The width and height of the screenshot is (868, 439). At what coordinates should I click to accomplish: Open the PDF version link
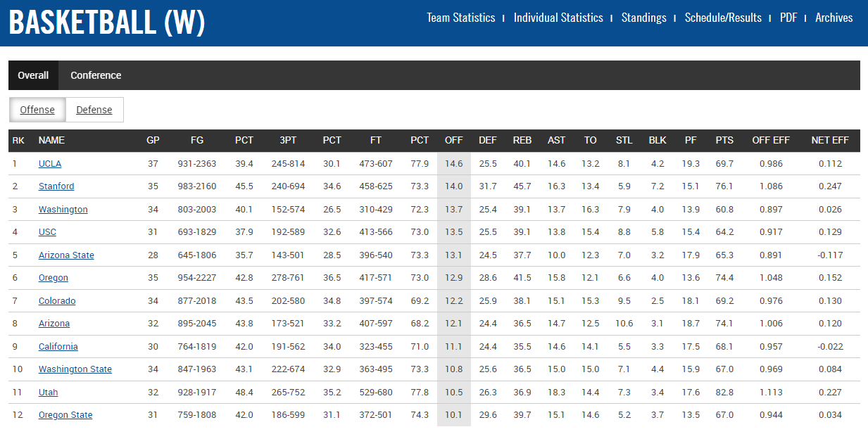[x=788, y=18]
